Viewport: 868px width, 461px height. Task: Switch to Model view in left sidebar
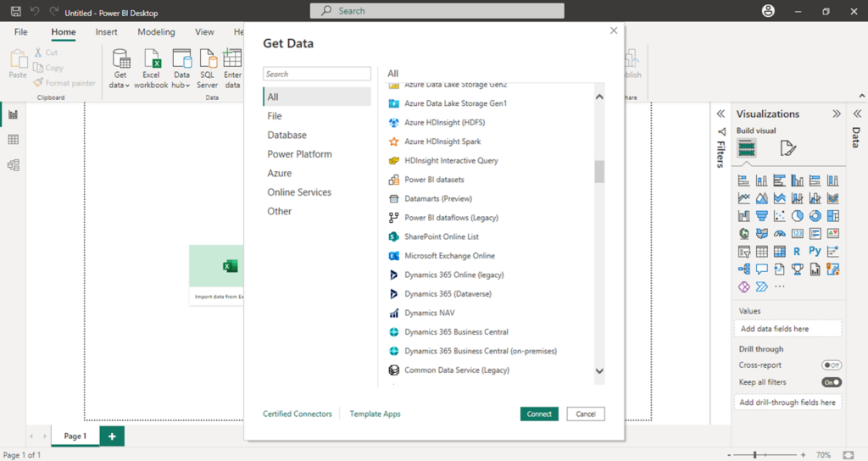click(x=14, y=165)
